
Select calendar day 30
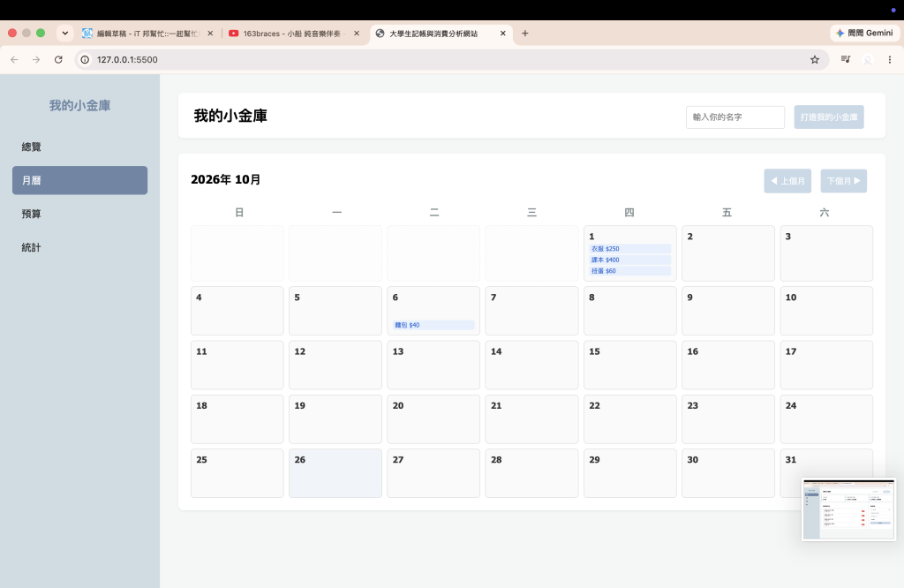728,473
